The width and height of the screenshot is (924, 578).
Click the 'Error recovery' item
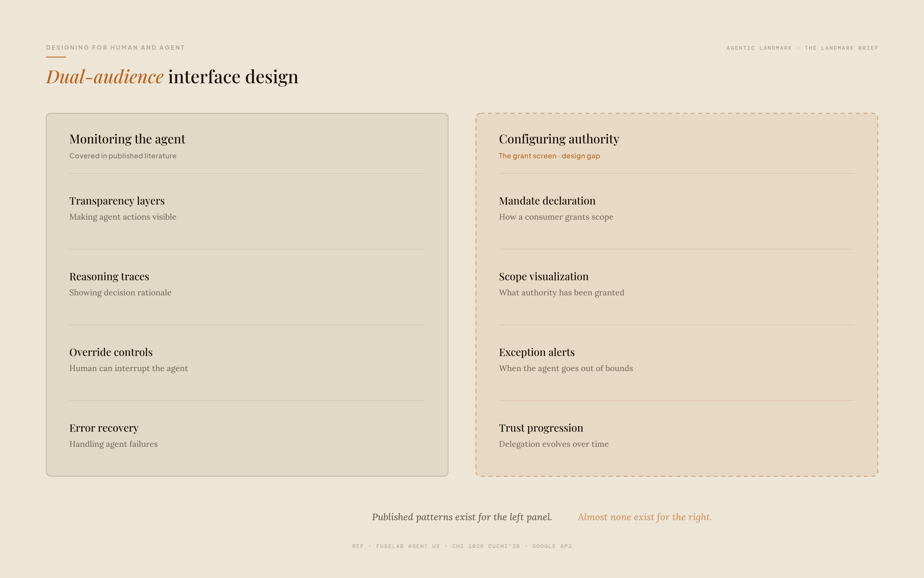[x=104, y=428]
